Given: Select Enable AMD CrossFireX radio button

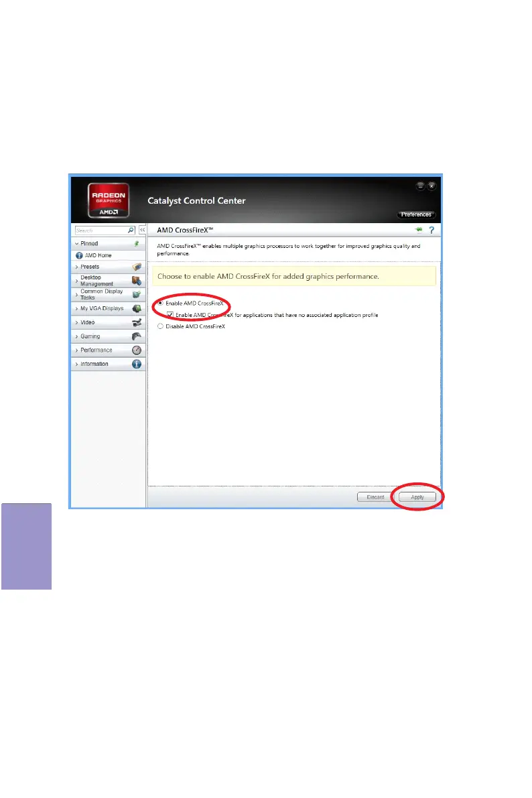Looking at the screenshot, I should [x=160, y=304].
